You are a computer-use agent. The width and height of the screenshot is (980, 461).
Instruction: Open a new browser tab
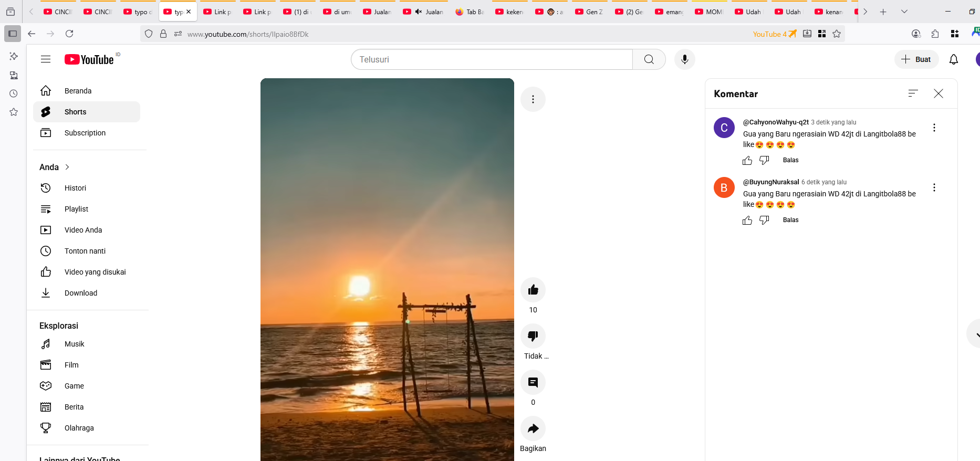883,12
